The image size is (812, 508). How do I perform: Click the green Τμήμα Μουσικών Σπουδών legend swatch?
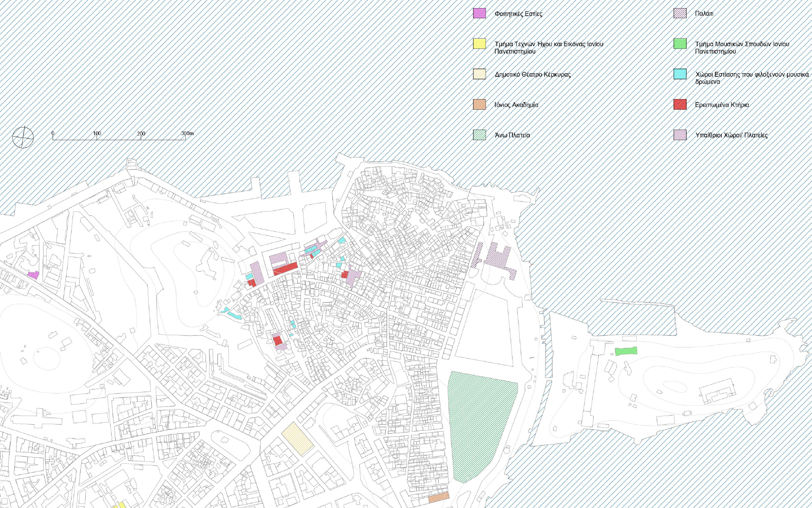(680, 44)
